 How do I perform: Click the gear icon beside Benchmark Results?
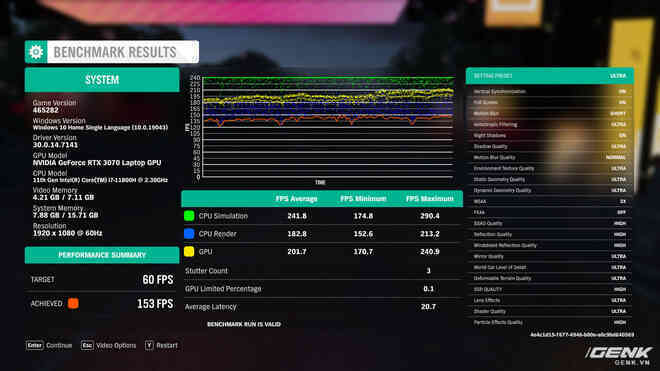click(36, 52)
